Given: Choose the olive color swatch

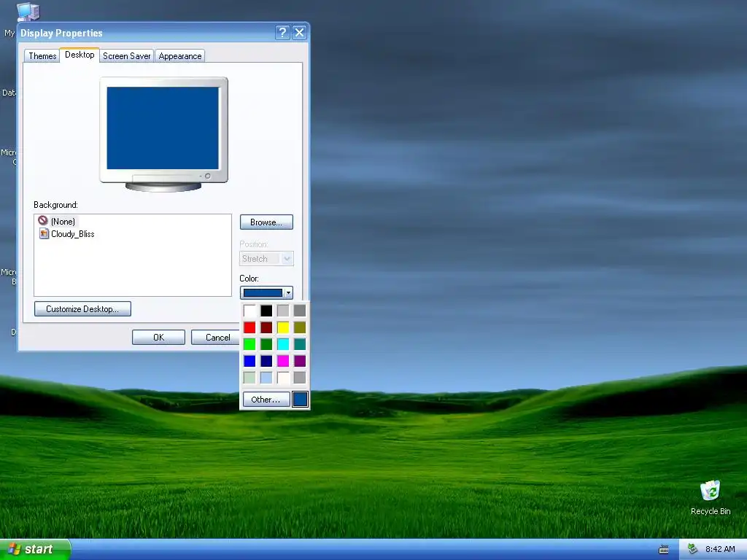Looking at the screenshot, I should [300, 327].
